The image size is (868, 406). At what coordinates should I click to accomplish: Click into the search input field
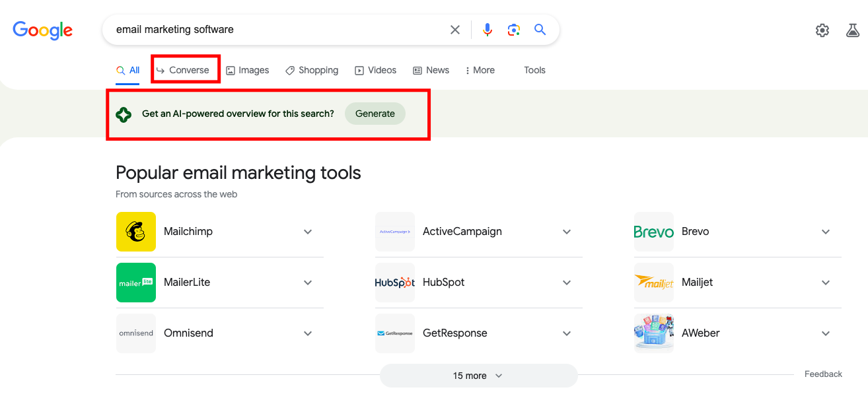click(277, 30)
